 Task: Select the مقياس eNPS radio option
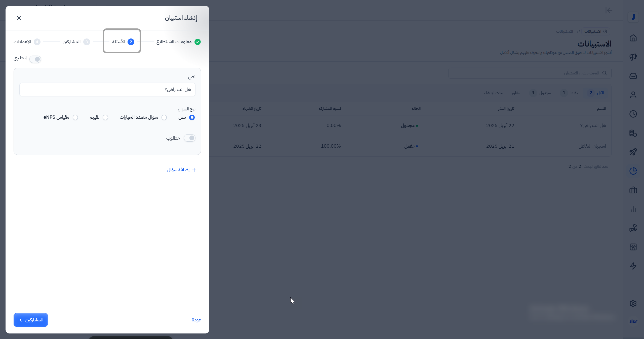[x=75, y=117]
